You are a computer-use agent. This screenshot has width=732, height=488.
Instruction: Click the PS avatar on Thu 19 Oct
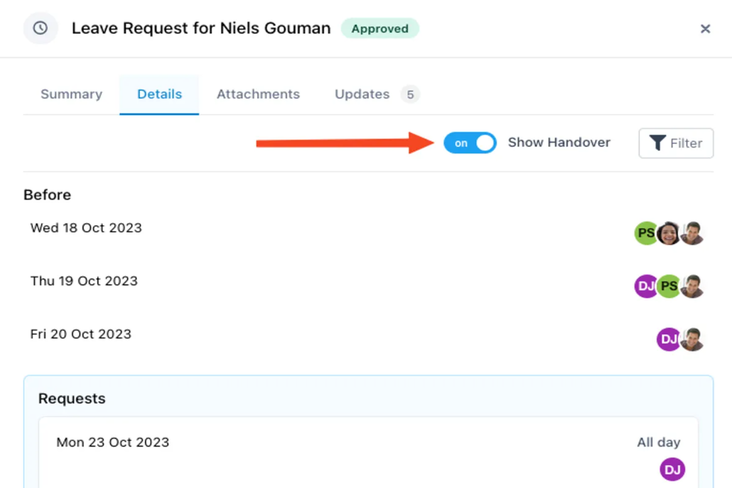point(668,287)
